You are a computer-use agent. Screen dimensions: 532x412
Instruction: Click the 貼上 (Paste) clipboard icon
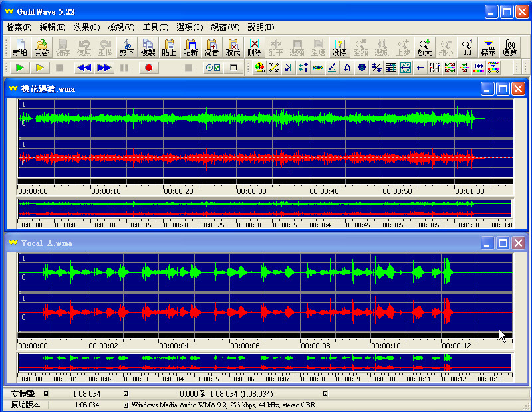[169, 47]
